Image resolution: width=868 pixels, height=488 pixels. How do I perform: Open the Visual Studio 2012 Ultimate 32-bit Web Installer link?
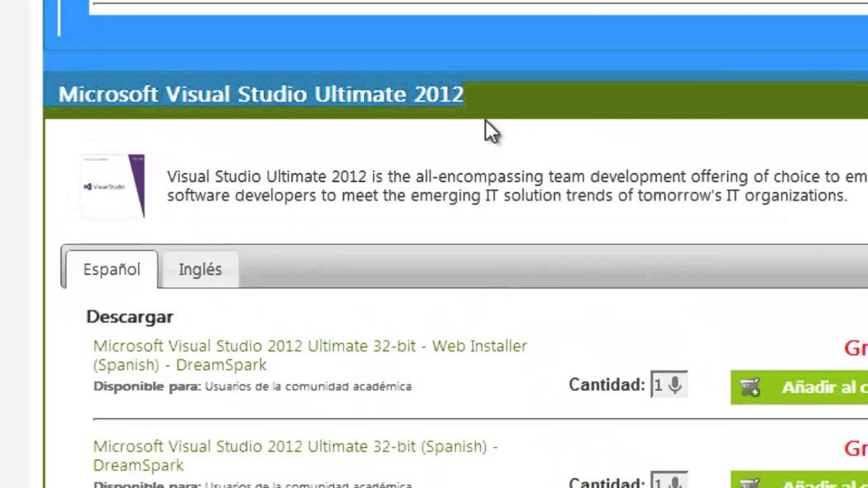tap(310, 355)
